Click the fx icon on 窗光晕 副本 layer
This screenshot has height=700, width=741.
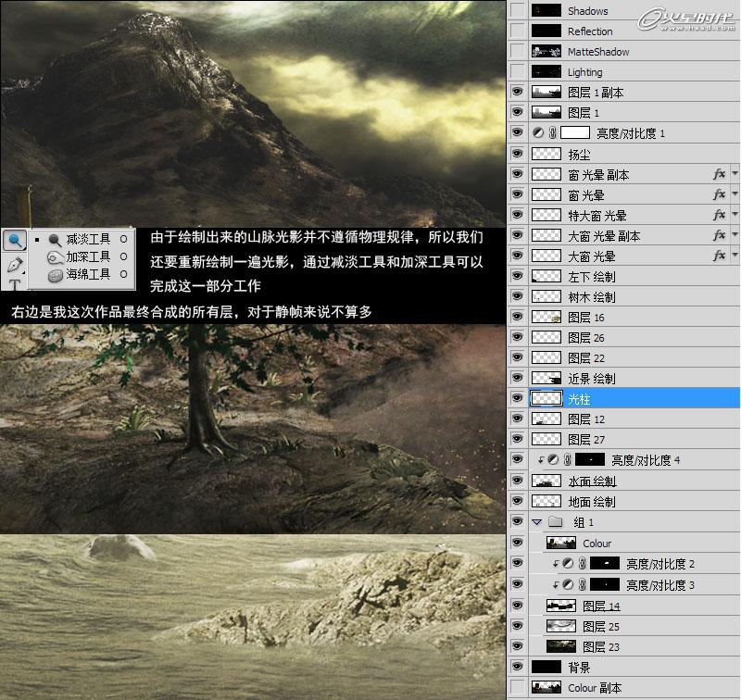pos(720,174)
